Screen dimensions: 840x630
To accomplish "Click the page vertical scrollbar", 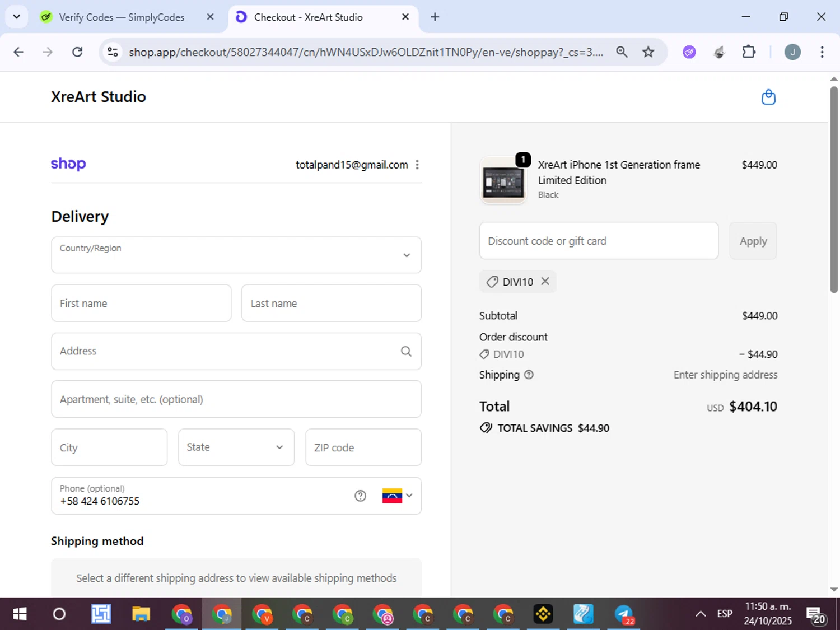I will tap(834, 189).
